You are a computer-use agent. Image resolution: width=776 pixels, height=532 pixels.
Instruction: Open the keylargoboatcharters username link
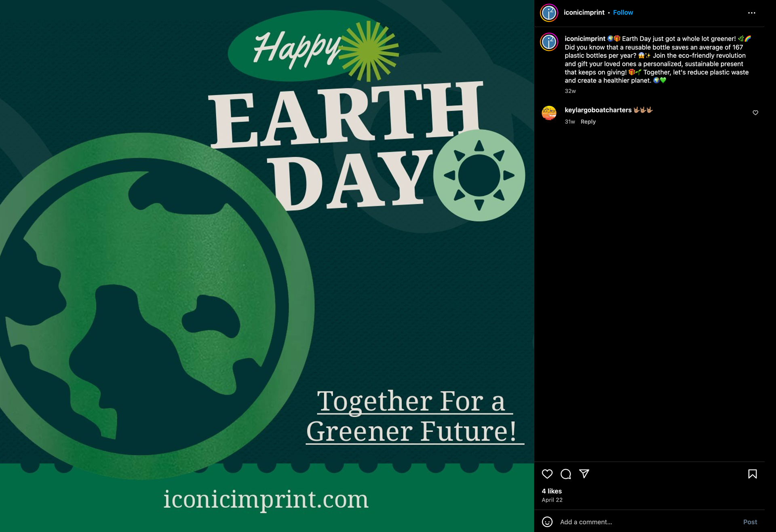598,110
